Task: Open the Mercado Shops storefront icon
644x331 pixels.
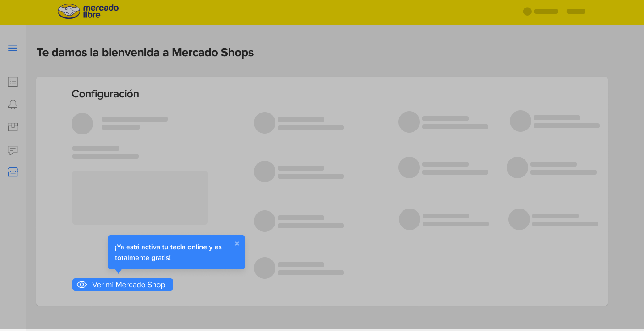Action: (x=13, y=172)
